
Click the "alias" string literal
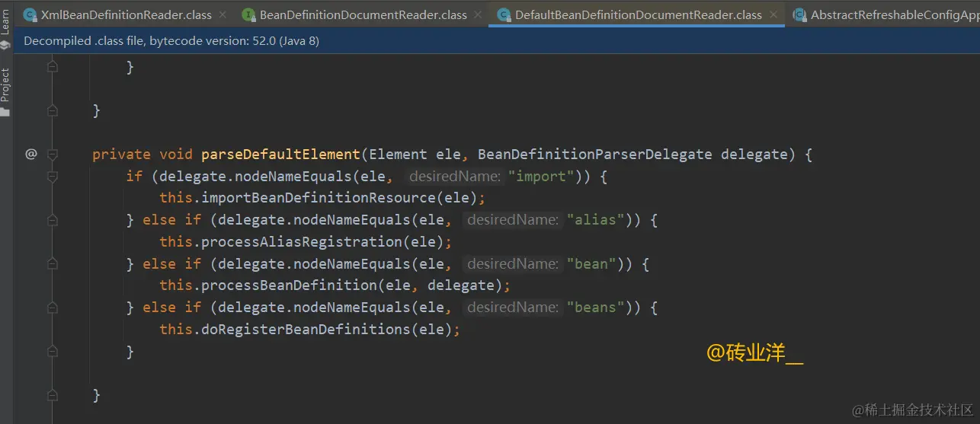594,220
